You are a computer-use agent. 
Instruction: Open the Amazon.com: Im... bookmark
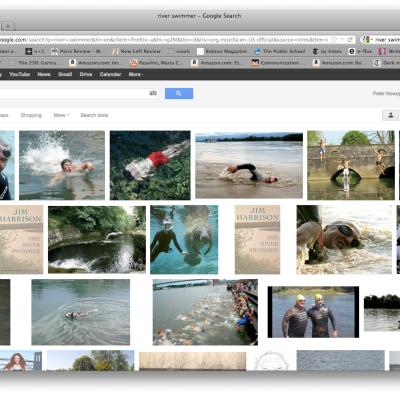pyautogui.click(x=96, y=63)
